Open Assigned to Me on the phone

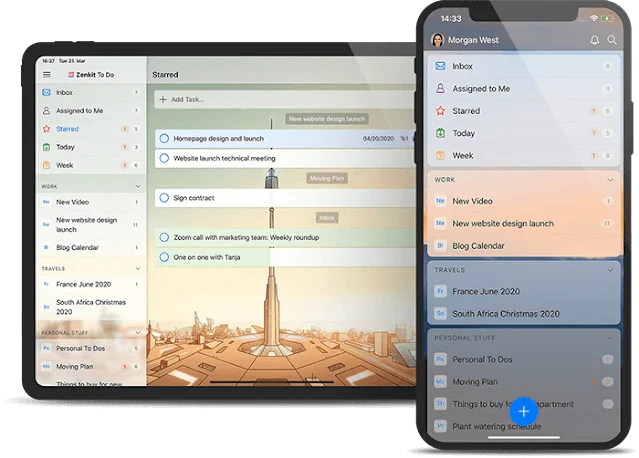[523, 88]
